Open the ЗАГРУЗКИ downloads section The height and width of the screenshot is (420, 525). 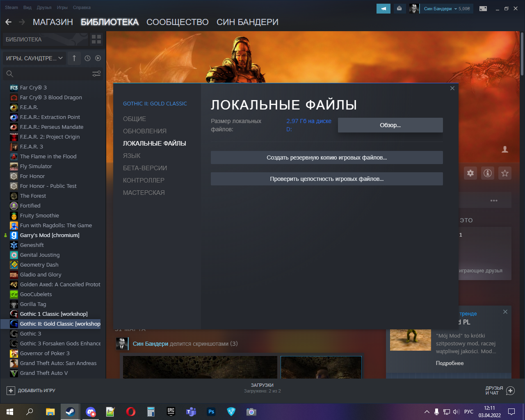pyautogui.click(x=262, y=388)
